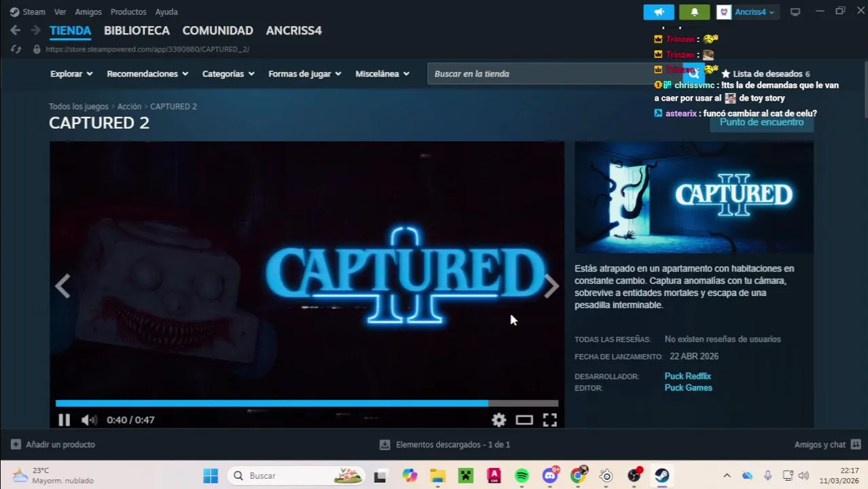868x489 pixels.
Task: Follow the Acción breadcrumb link
Action: (129, 107)
